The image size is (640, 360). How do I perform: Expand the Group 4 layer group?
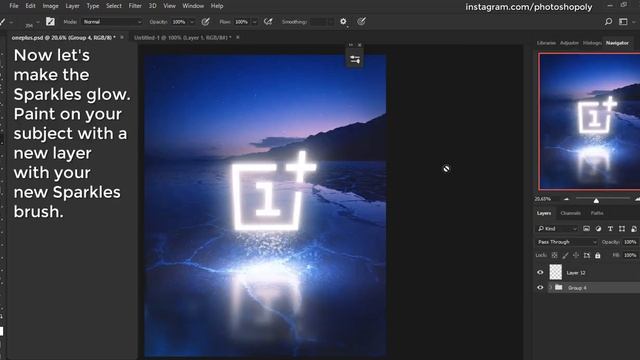(550, 288)
